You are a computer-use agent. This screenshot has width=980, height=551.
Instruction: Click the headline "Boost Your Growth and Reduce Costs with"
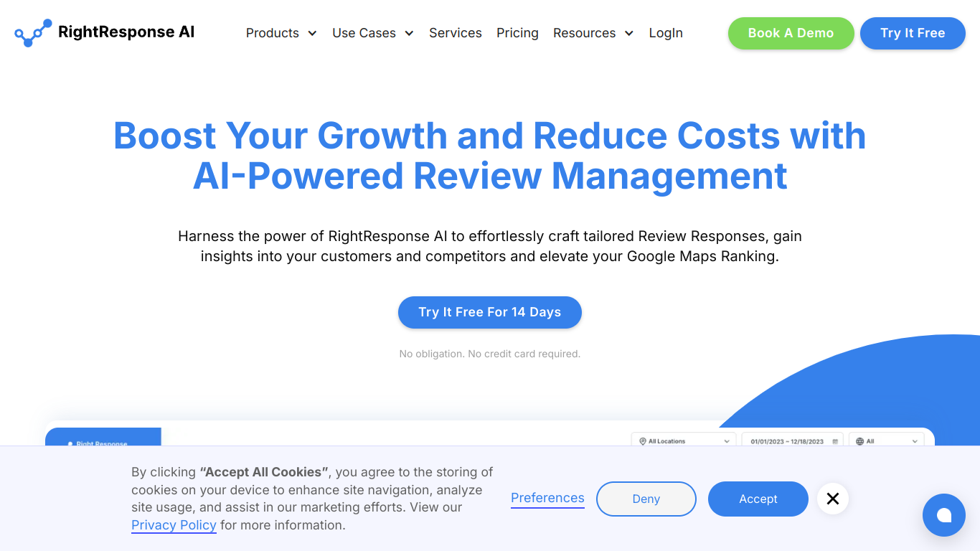pyautogui.click(x=490, y=136)
